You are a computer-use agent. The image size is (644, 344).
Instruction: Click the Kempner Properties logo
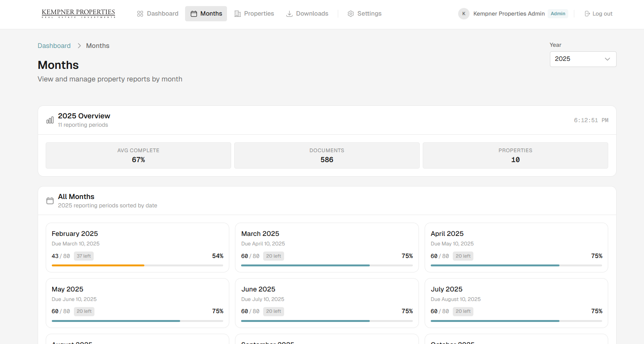coord(78,14)
